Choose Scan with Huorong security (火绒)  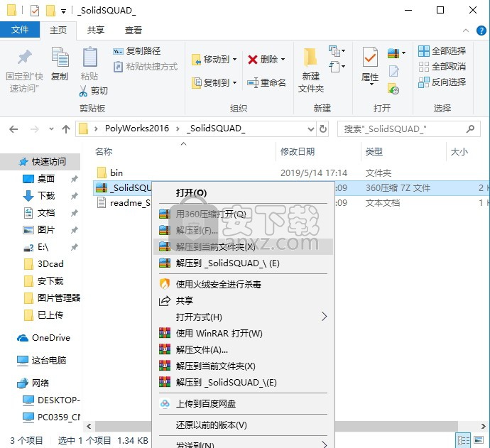[x=243, y=284]
